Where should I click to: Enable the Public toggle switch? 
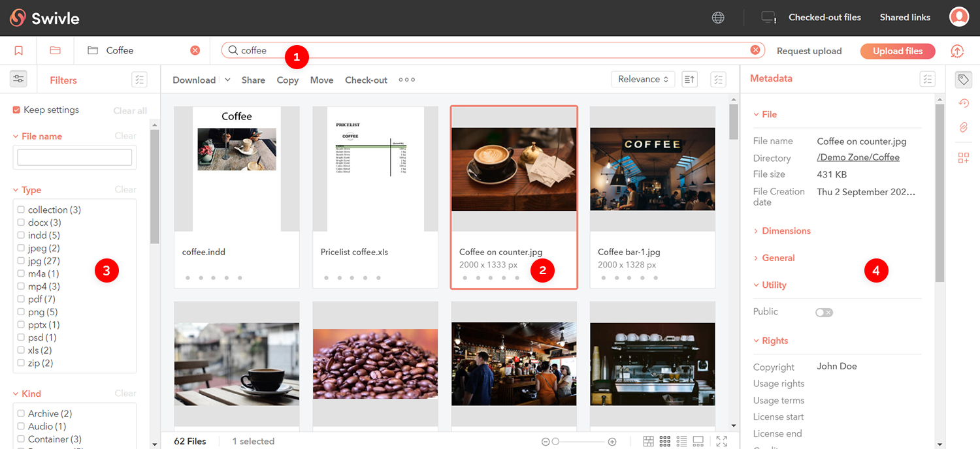pos(824,313)
